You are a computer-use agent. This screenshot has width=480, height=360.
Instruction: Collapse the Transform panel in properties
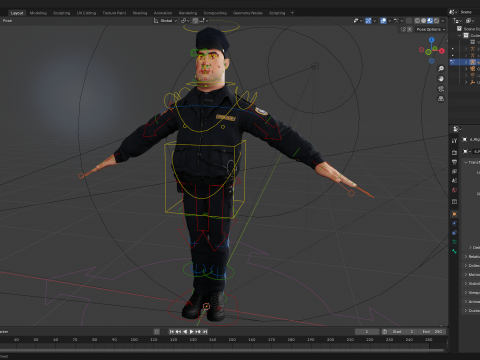coord(466,162)
